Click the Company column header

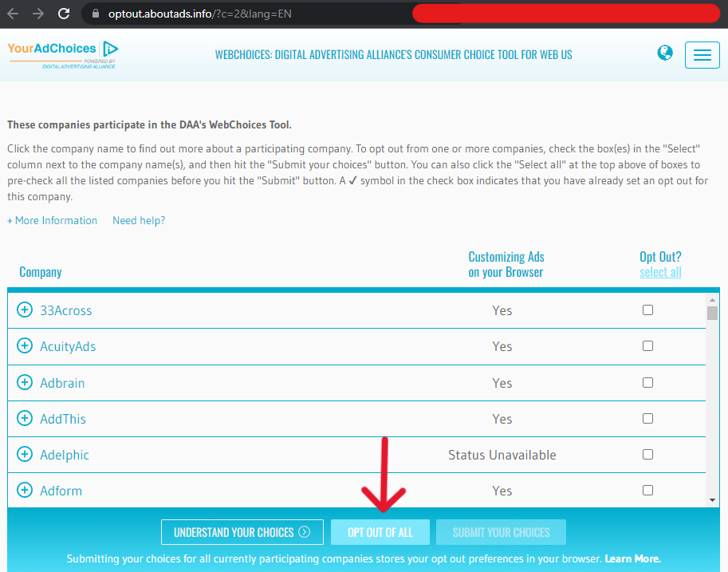click(41, 272)
